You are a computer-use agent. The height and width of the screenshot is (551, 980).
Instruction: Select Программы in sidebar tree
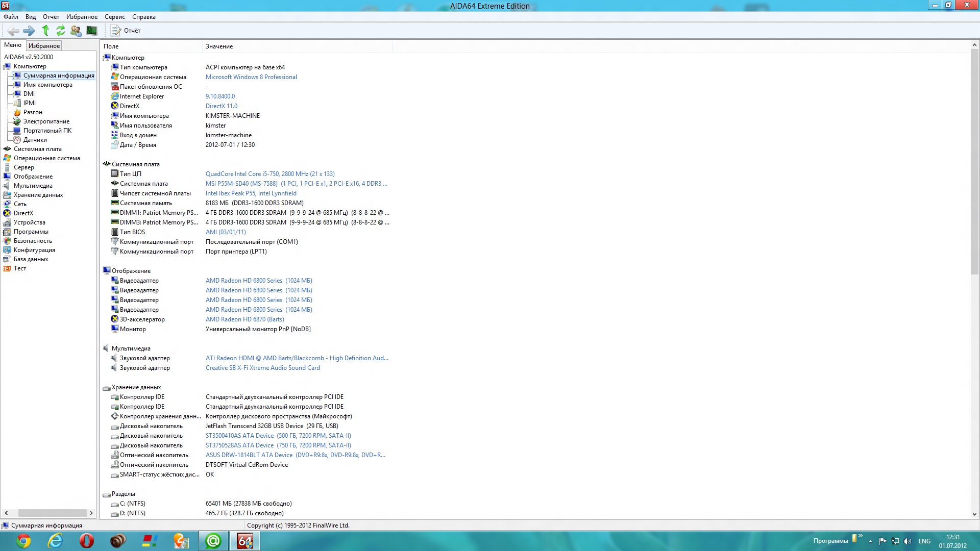[x=31, y=232]
